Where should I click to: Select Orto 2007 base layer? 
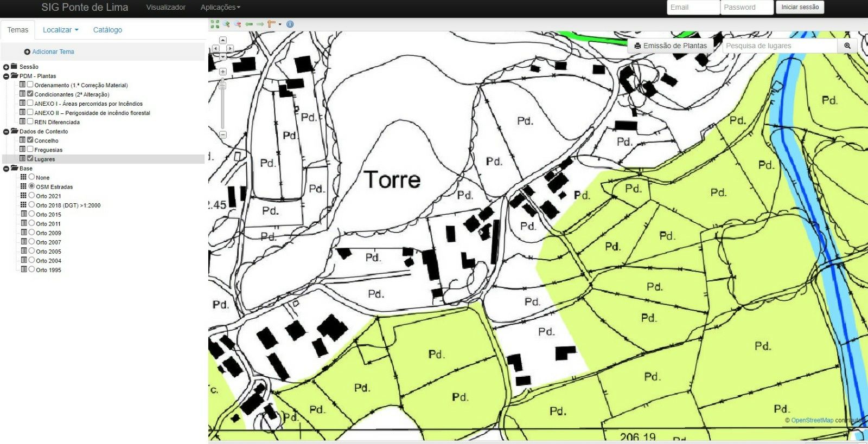31,241
